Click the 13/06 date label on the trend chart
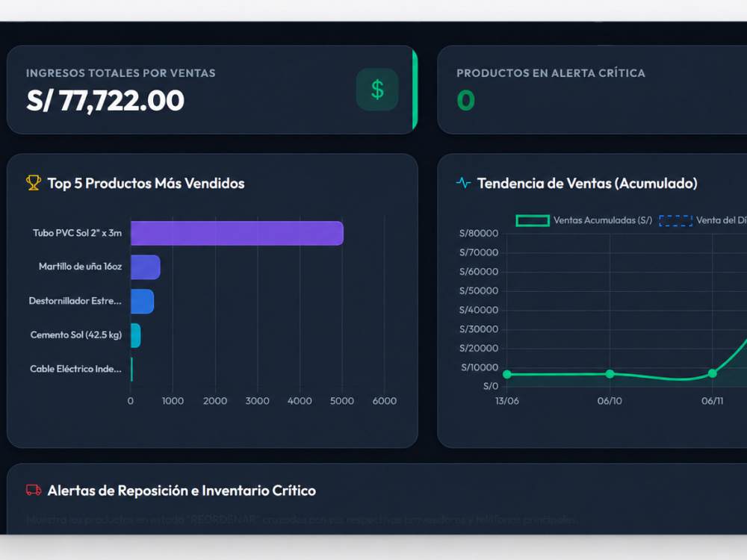This screenshot has width=747, height=560. (507, 401)
